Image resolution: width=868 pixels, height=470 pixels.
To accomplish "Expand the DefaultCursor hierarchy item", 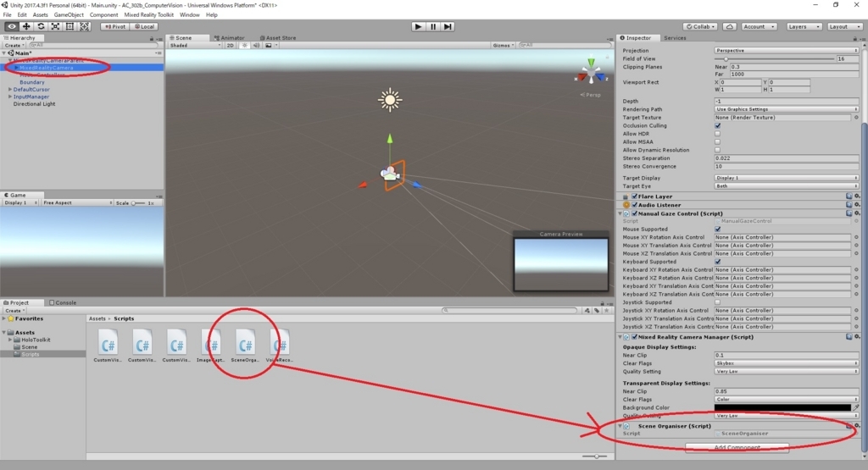I will coord(10,89).
